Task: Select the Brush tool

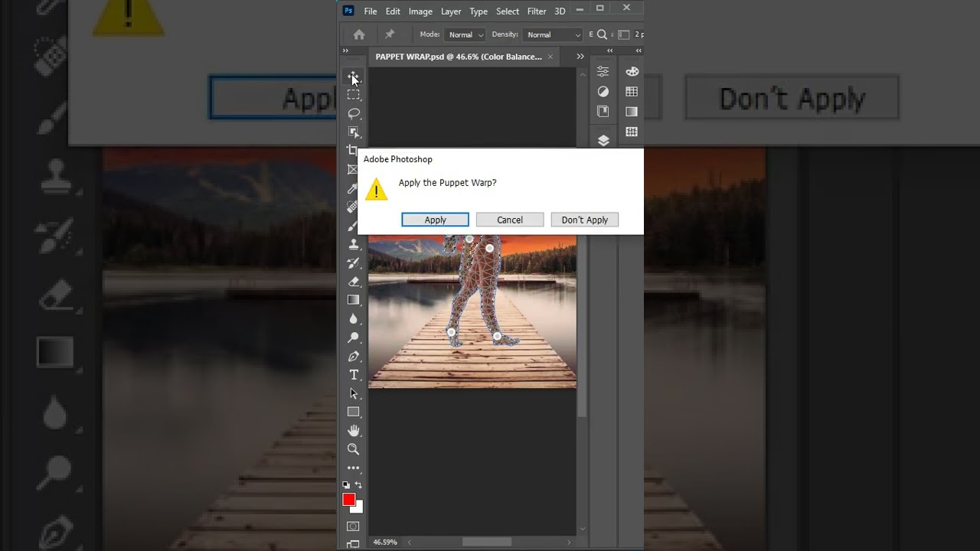Action: click(x=353, y=226)
